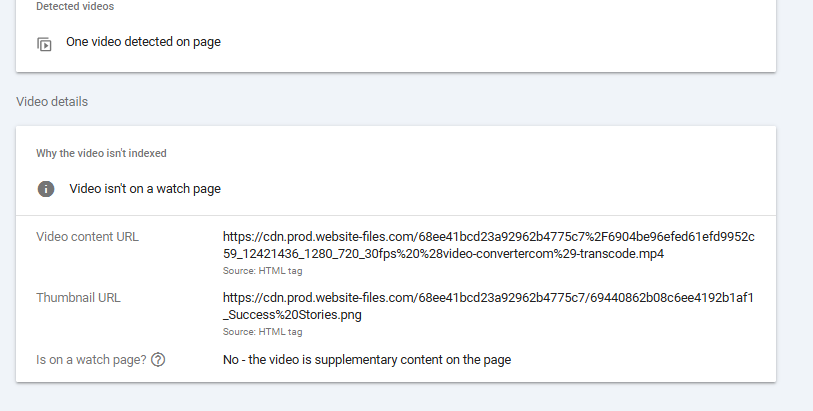Click the video library icon under Detected videos
Viewport: 813px width, 411px height.
[44, 44]
